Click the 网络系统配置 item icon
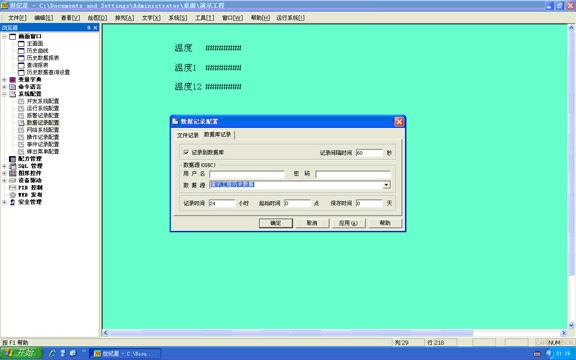The width and height of the screenshot is (576, 360). [x=21, y=130]
